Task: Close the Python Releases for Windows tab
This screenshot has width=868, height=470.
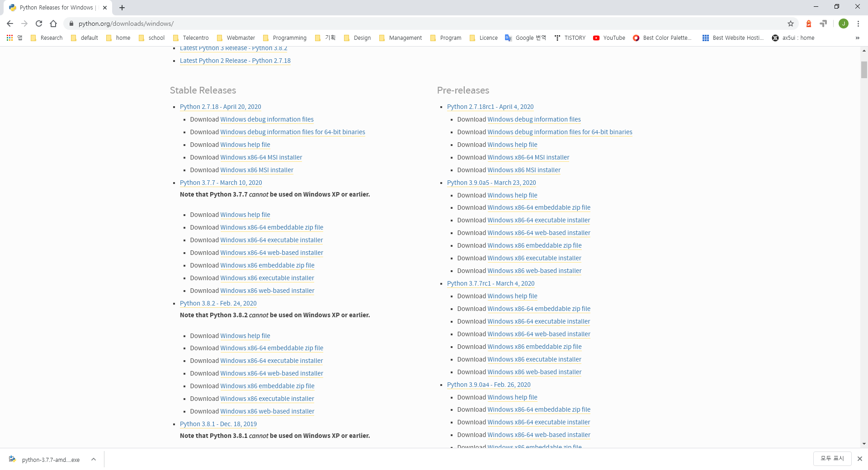Action: tap(105, 8)
